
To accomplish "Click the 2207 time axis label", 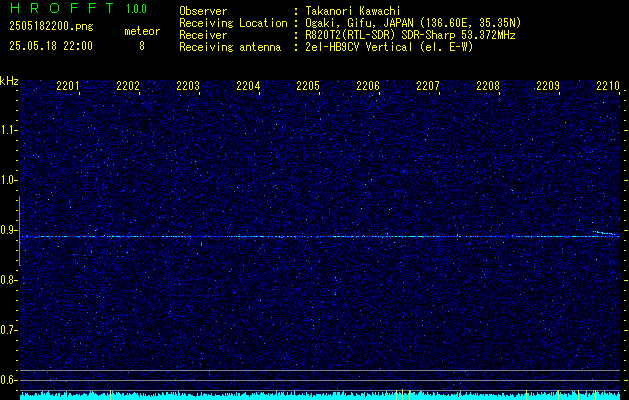I will (428, 85).
